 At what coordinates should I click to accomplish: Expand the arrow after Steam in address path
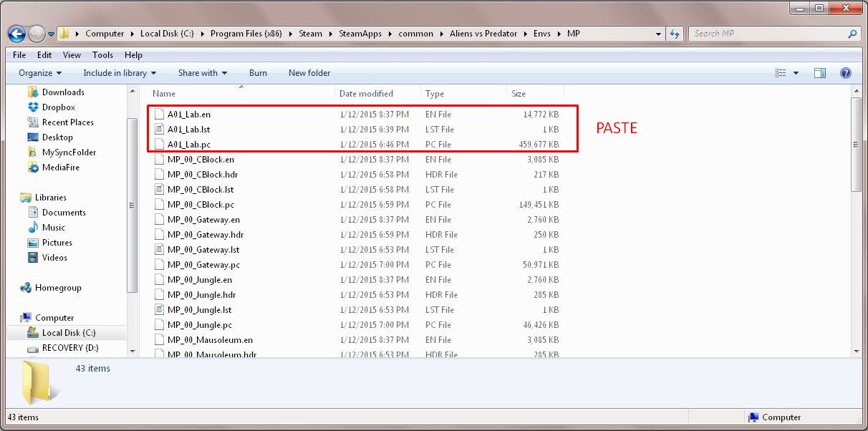pos(330,34)
